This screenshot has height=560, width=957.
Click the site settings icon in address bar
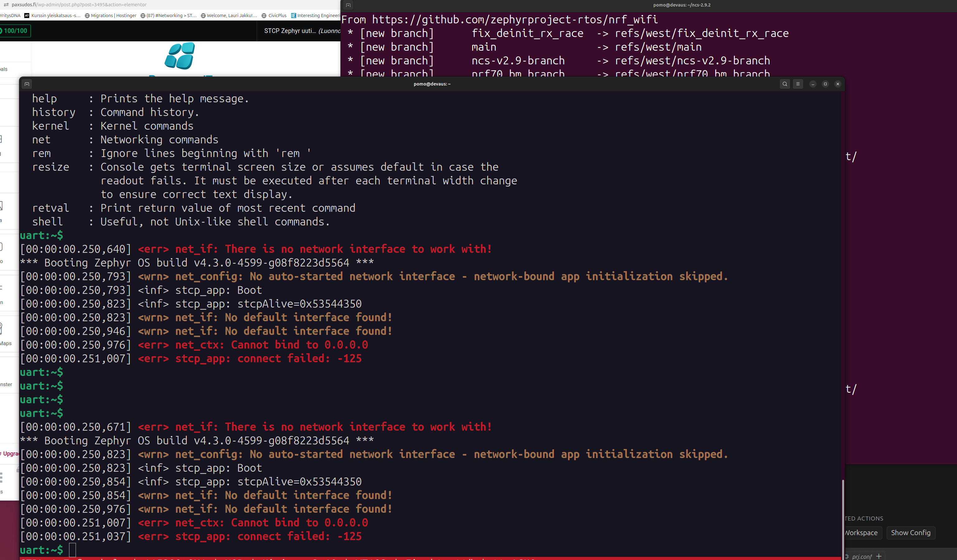[x=6, y=5]
